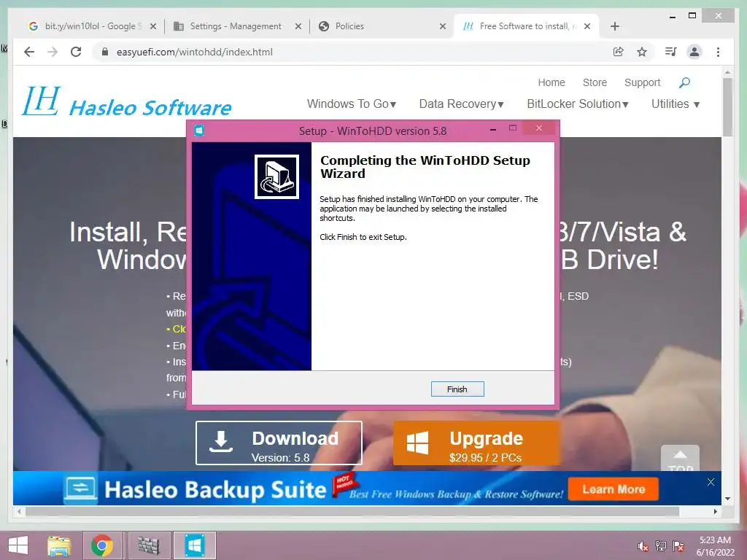Click the muted speaker tray icon
This screenshot has height=560, width=747.
pos(643,546)
